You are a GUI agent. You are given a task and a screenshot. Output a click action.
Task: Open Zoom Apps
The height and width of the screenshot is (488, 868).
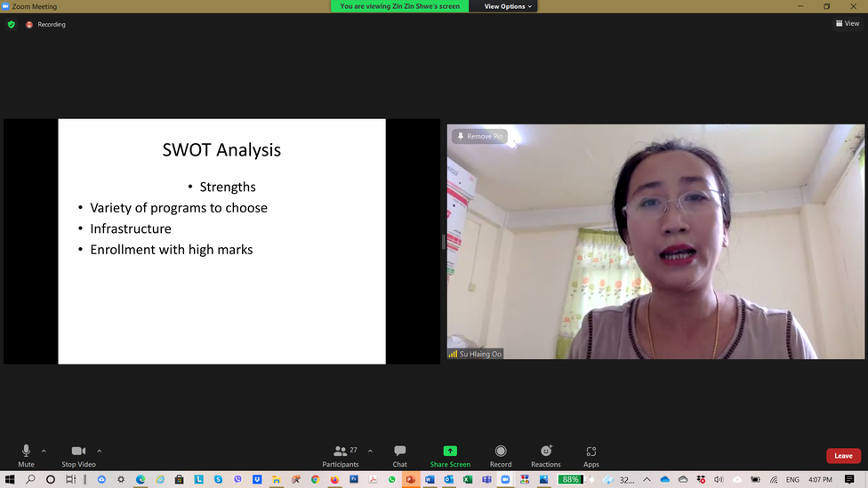point(591,456)
